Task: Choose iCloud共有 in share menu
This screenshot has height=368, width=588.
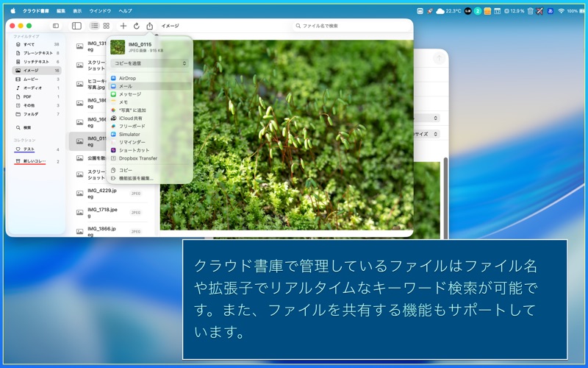Action: [150, 118]
